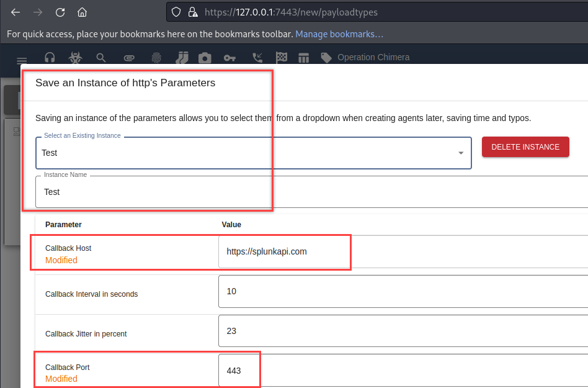588x388 pixels.
Task: Click the fingerprint artifacts icon
Action: pos(156,58)
